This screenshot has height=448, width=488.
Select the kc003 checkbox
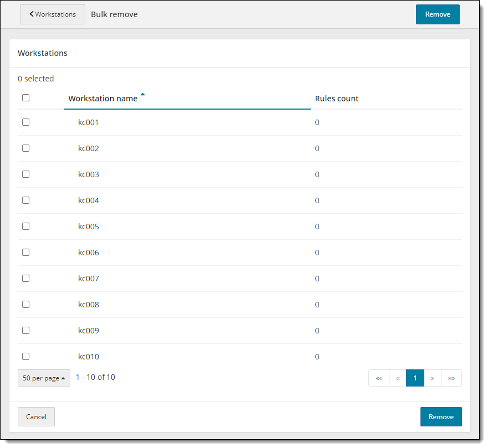26,174
